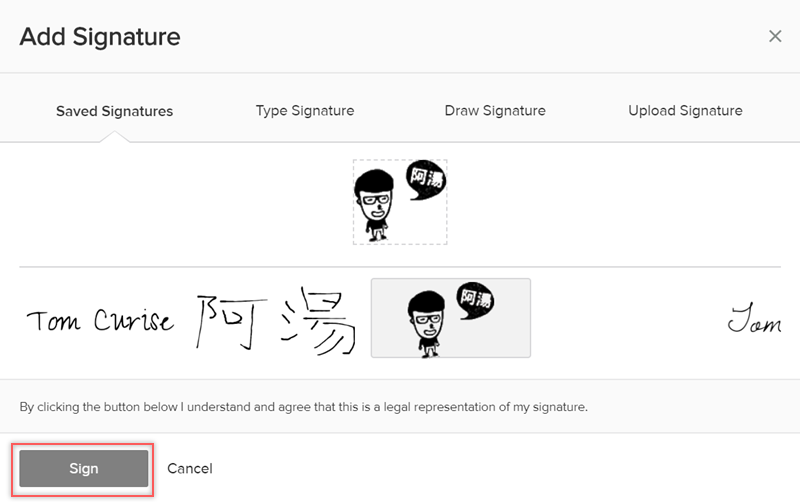Click the speech bubble in the highlighted thumbnail
This screenshot has height=502, width=800.
(475, 301)
